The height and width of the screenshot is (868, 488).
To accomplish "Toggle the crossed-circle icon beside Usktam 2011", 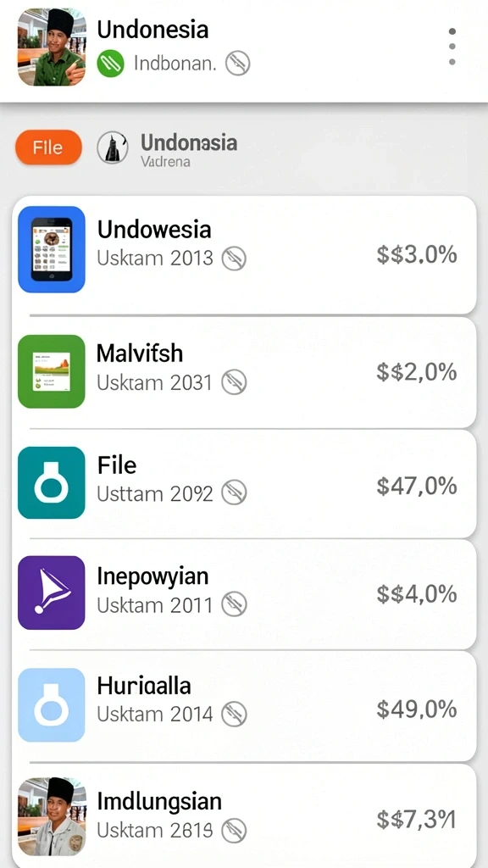I will tap(234, 604).
